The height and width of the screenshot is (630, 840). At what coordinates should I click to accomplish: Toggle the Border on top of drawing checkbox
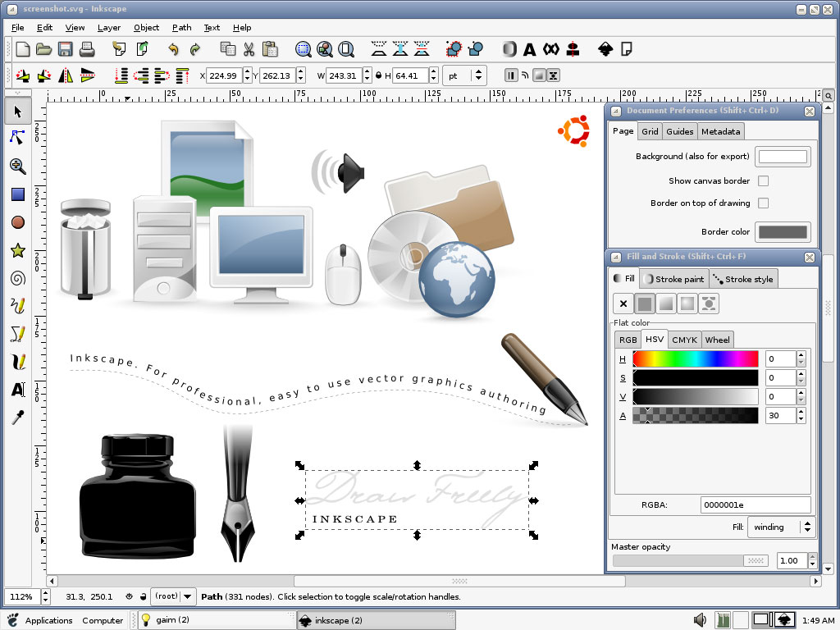pos(764,203)
